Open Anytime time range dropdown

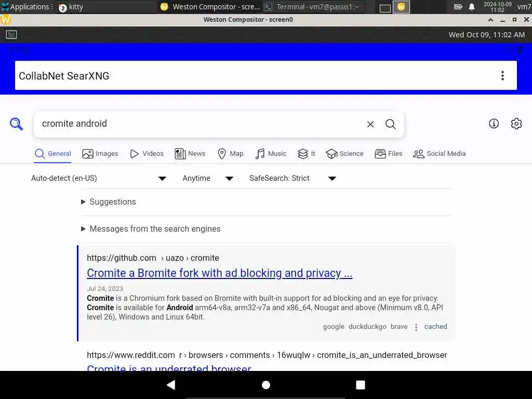[x=208, y=179]
